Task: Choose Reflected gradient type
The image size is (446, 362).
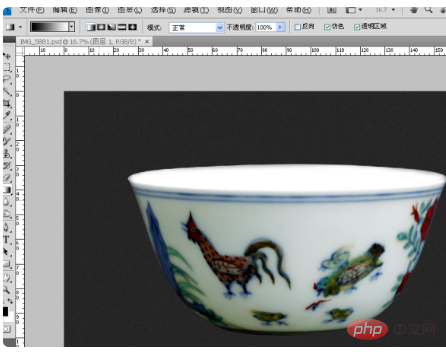Action: click(122, 27)
